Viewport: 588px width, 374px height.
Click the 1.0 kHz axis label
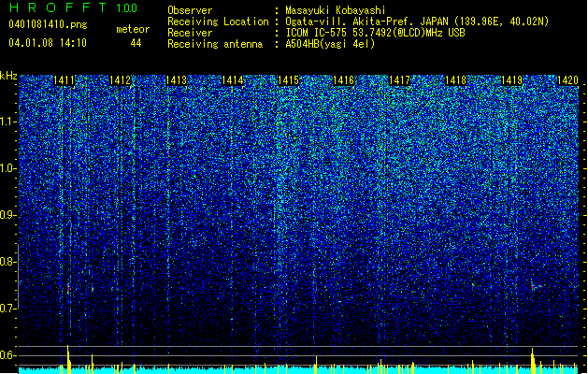click(x=7, y=168)
